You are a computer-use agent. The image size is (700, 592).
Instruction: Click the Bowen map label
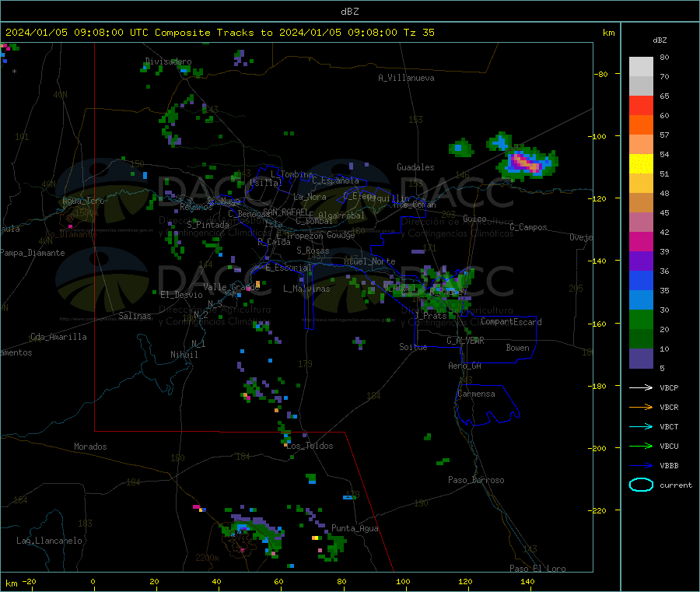[517, 348]
